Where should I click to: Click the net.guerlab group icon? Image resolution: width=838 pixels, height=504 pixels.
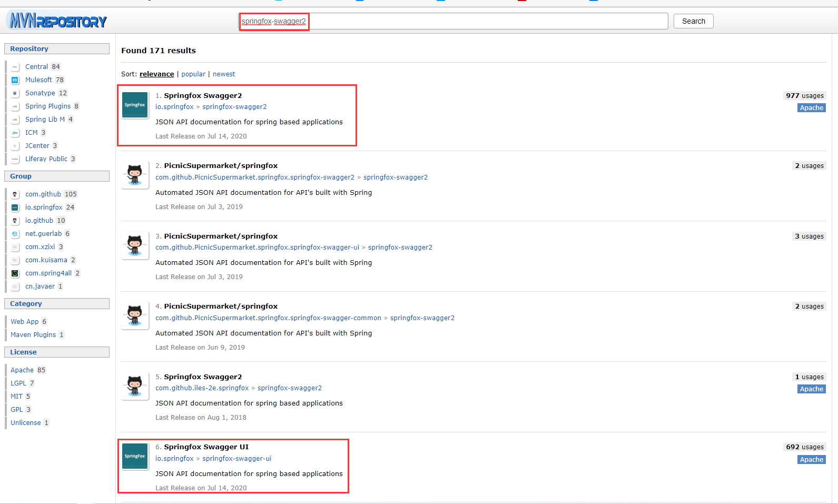click(15, 234)
